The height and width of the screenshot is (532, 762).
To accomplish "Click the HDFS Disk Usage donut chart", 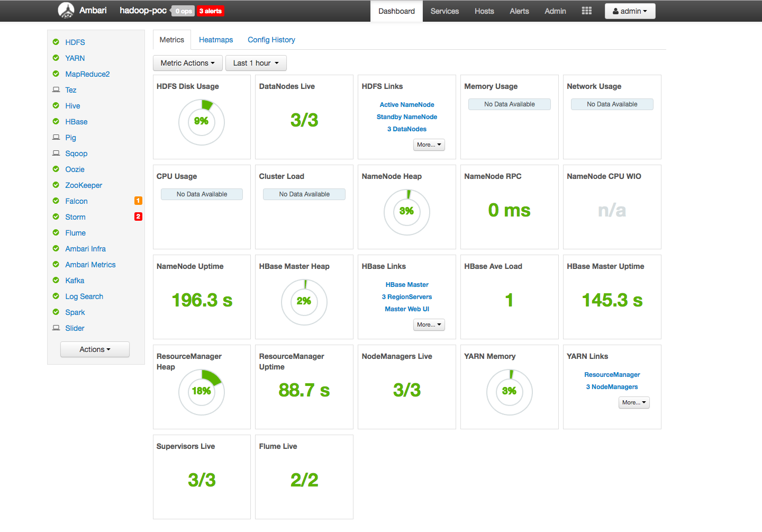I will click(202, 122).
